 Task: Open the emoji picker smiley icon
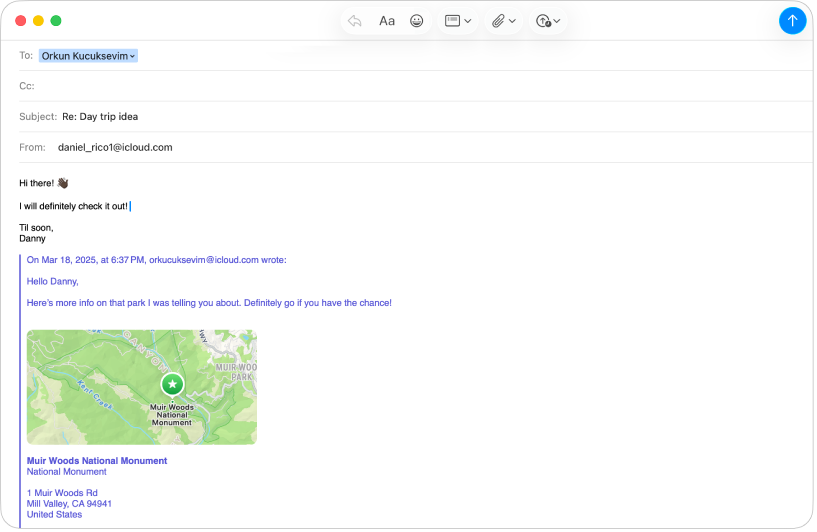[418, 21]
